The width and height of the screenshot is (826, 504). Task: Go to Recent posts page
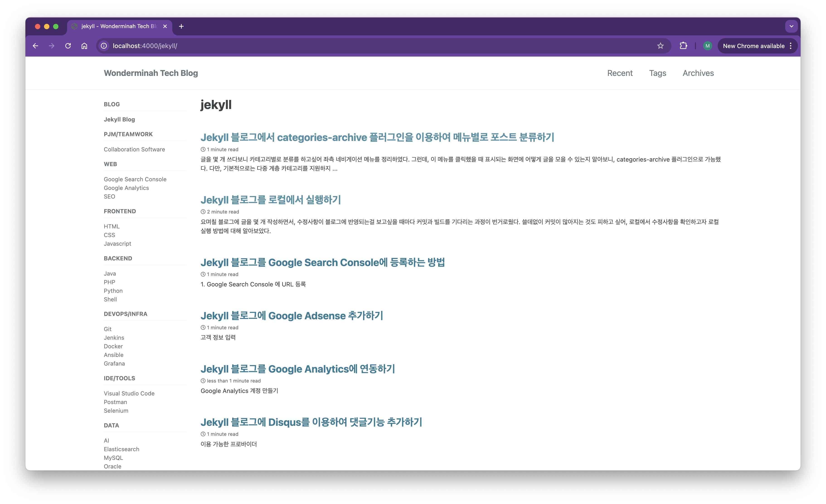[619, 73]
